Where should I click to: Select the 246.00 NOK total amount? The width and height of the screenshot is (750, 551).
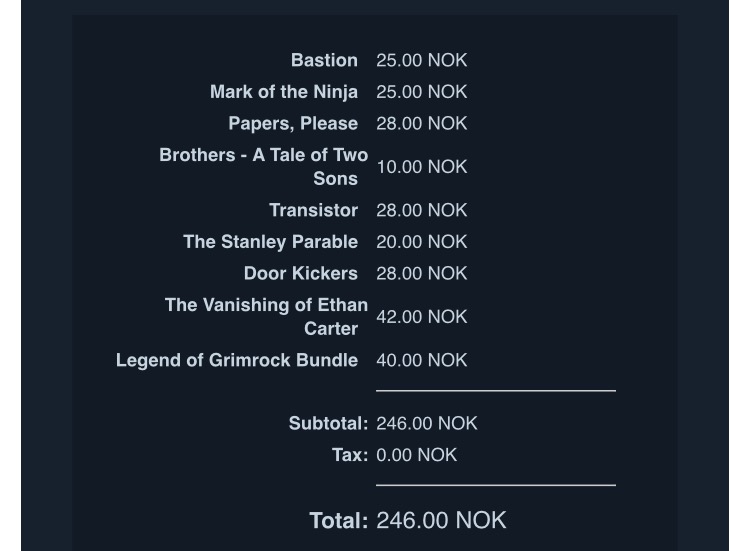(441, 520)
